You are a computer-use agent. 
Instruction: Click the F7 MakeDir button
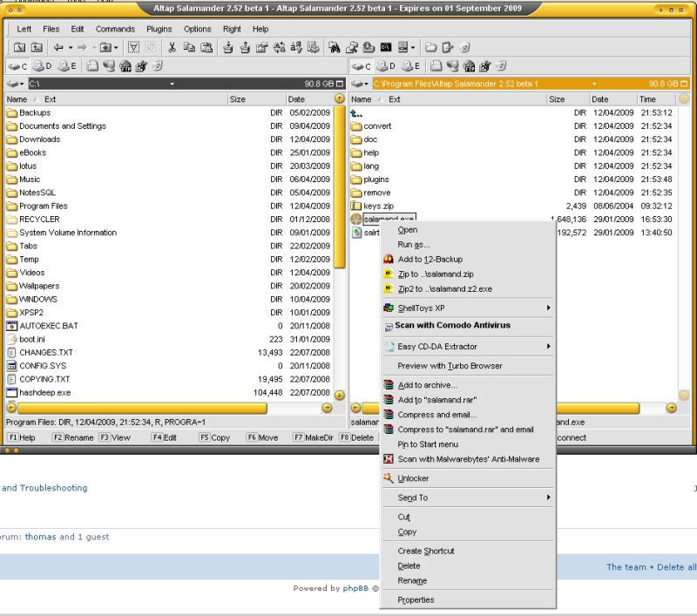(x=314, y=437)
